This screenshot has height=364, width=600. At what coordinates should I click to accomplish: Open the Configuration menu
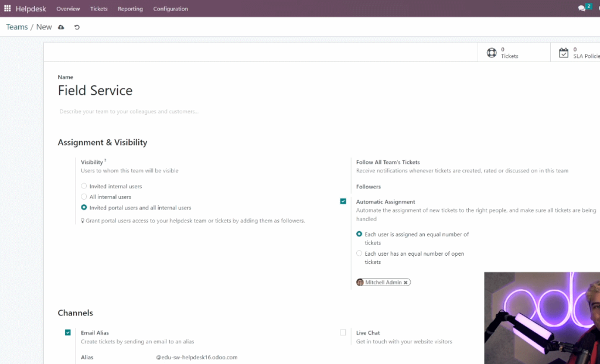(x=171, y=9)
